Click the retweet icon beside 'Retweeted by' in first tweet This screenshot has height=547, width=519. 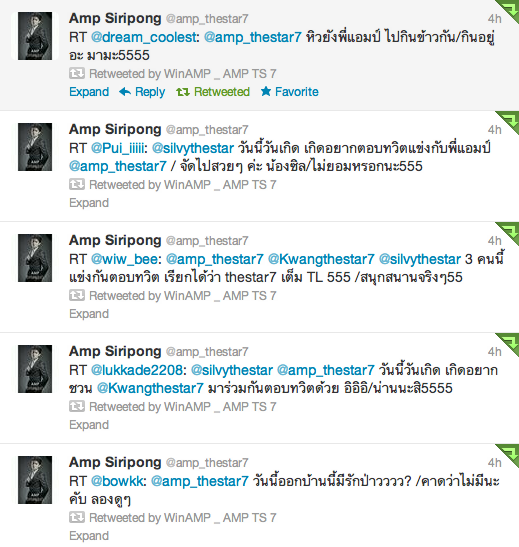[x=77, y=73]
